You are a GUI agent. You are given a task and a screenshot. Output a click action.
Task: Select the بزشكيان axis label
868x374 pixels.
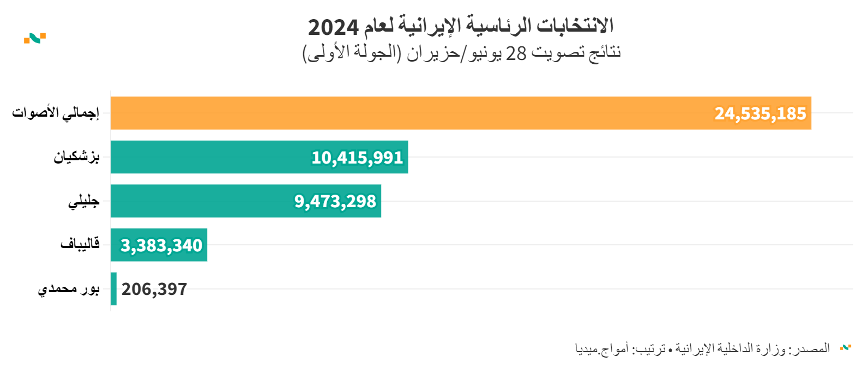tap(76, 157)
